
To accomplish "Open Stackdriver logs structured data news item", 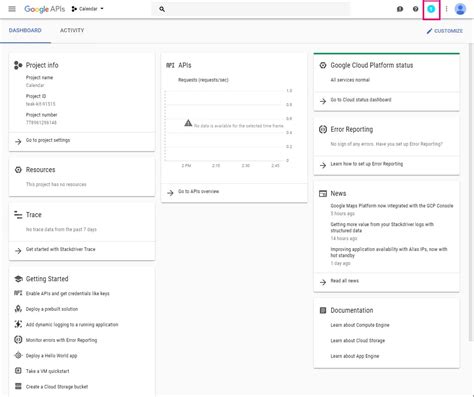I will pos(382,227).
